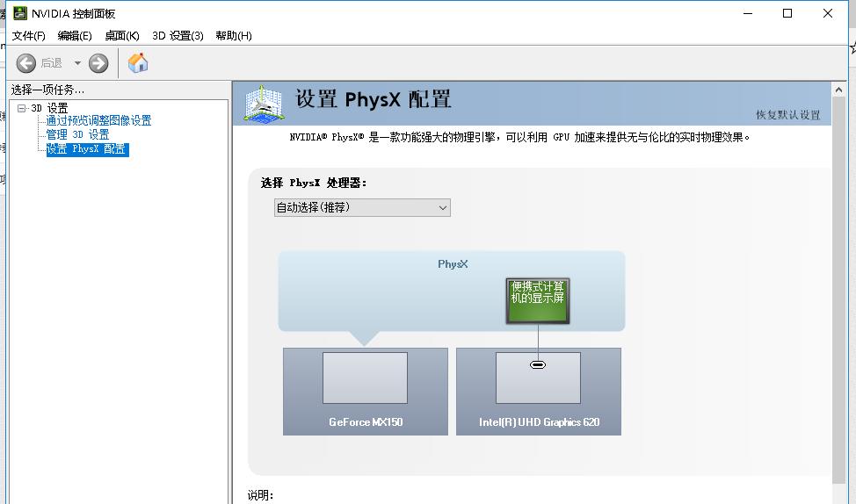Click 选择一项任务... heading
This screenshot has height=504, width=856.
coord(47,90)
